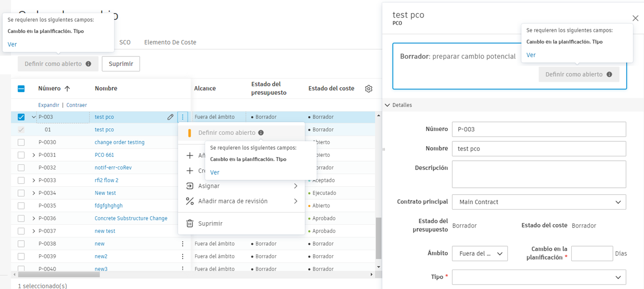
Task: Close the test pco side panel
Action: [635, 18]
